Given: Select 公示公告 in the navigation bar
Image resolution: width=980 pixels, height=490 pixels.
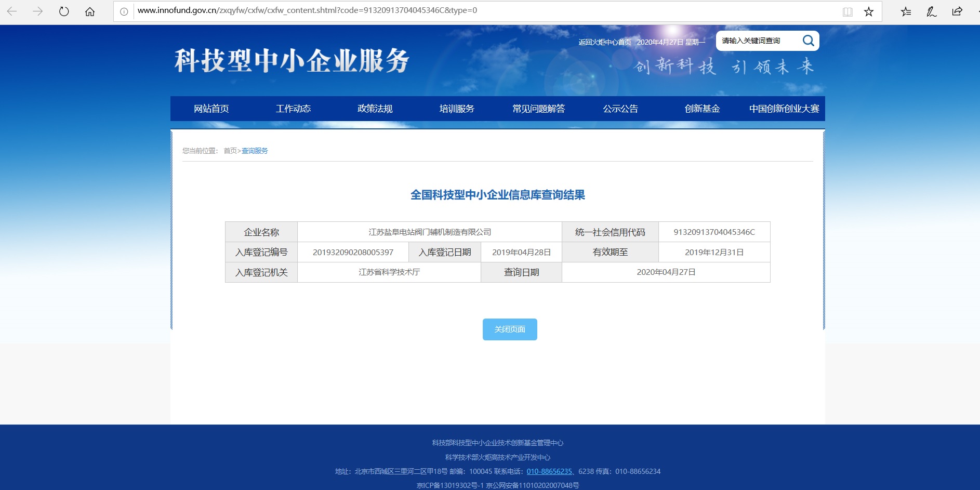Looking at the screenshot, I should click(x=620, y=109).
